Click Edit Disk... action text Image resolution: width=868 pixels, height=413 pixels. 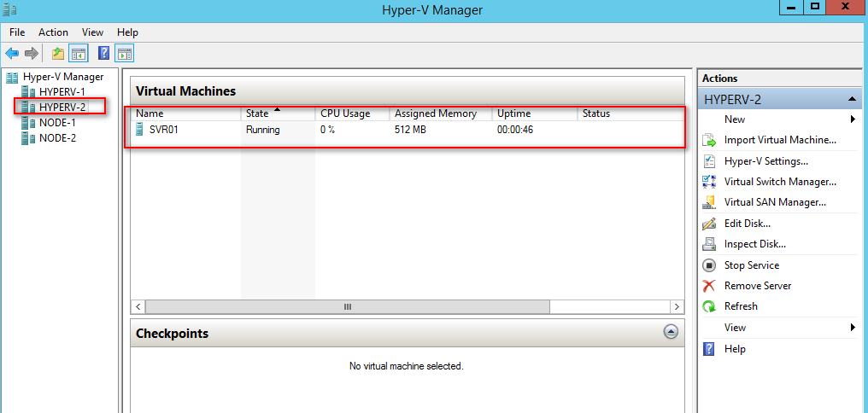pyautogui.click(x=748, y=224)
